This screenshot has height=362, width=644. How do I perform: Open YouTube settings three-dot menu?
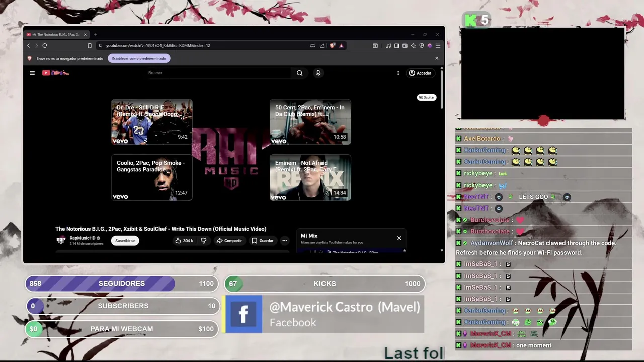pyautogui.click(x=398, y=73)
